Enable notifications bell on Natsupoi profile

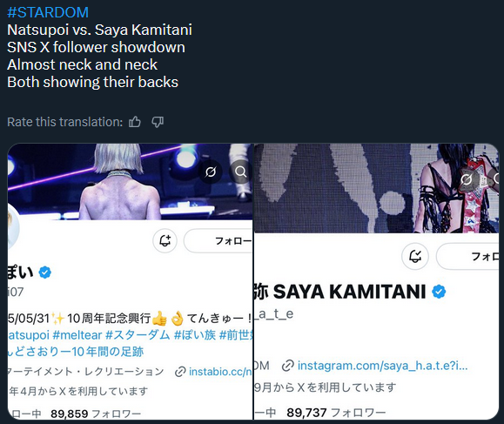[x=165, y=240]
